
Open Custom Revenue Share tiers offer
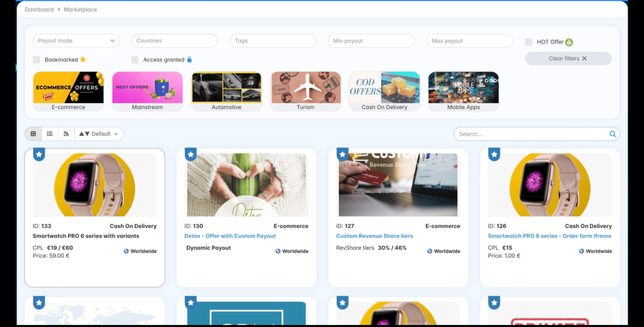(375, 236)
